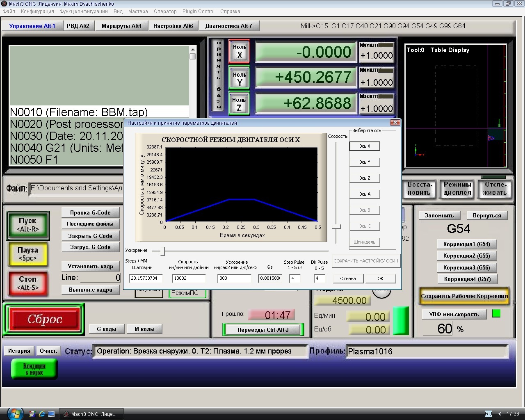
Task: Click the Mach3 CNC taskbar button
Action: (91, 414)
